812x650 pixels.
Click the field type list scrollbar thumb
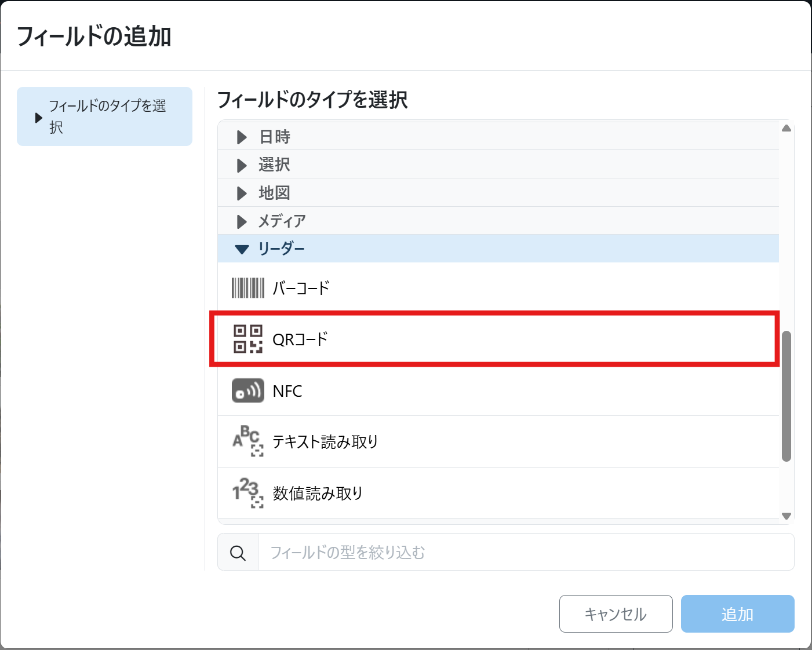786,396
